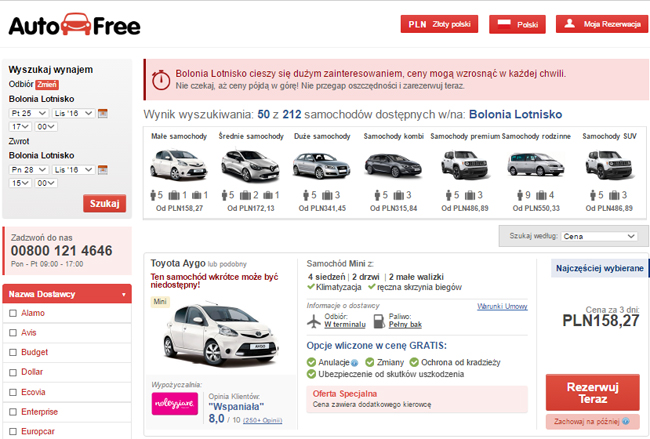The image size is (650, 439).
Task: Open the Polski language menu
Action: [517, 24]
